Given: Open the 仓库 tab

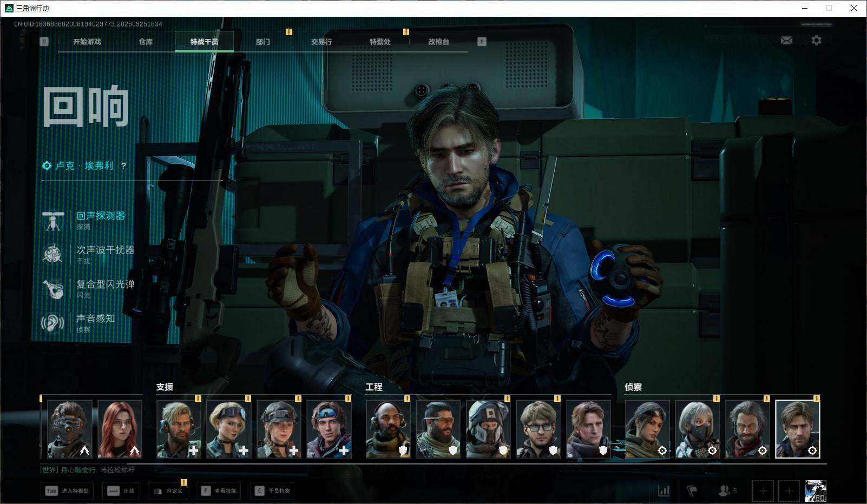Looking at the screenshot, I should pyautogui.click(x=146, y=42).
